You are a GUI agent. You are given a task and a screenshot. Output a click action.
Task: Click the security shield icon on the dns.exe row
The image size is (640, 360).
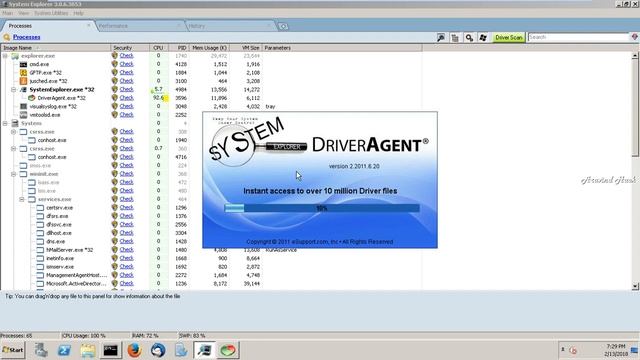[x=115, y=241]
